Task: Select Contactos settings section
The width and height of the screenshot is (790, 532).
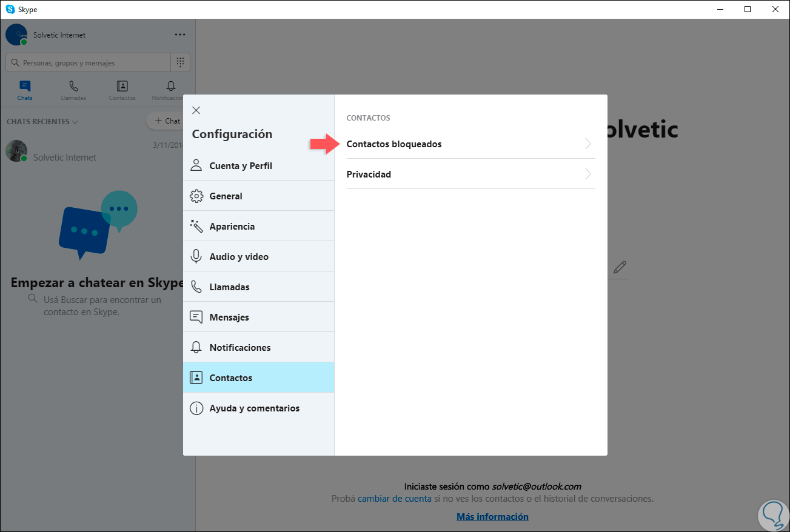Action: (259, 377)
